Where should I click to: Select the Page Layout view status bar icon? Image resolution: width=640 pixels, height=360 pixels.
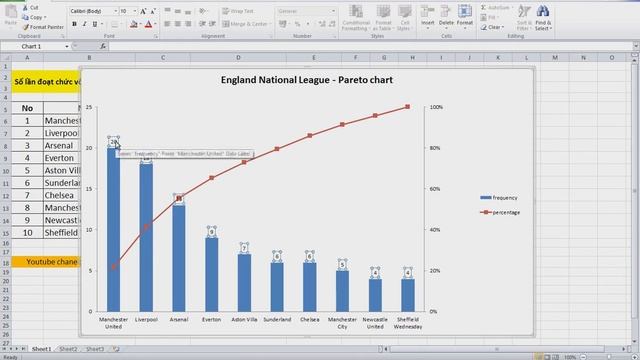pos(547,357)
